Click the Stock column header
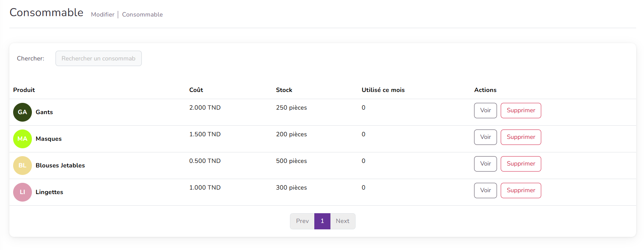 (284, 90)
